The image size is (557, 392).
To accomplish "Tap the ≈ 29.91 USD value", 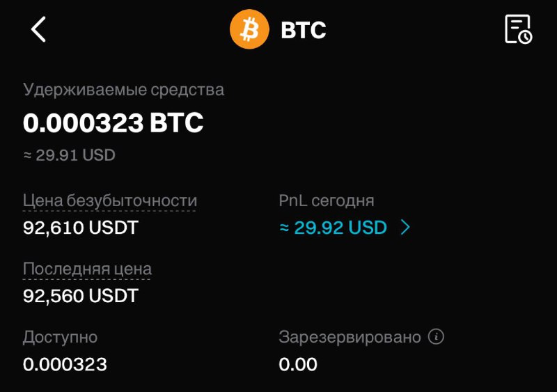I will (x=69, y=155).
